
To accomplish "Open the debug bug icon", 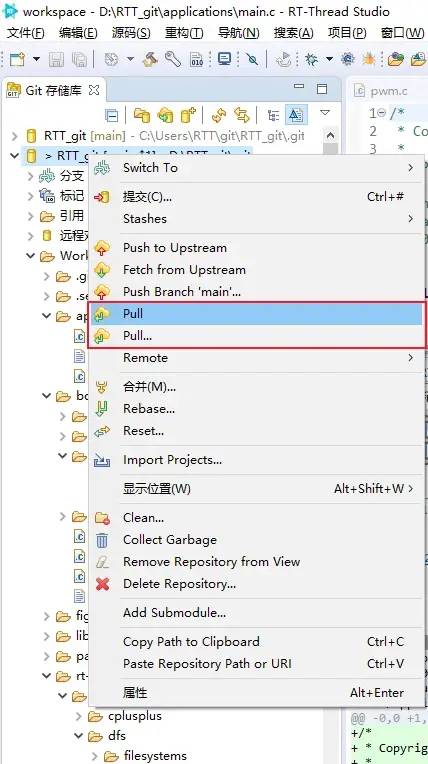I will point(311,59).
